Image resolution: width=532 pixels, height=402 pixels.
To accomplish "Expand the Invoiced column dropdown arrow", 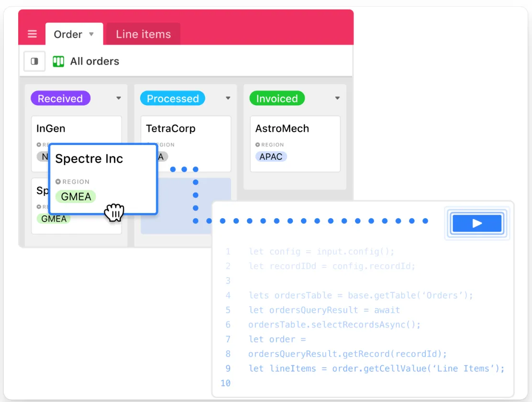I will point(337,98).
